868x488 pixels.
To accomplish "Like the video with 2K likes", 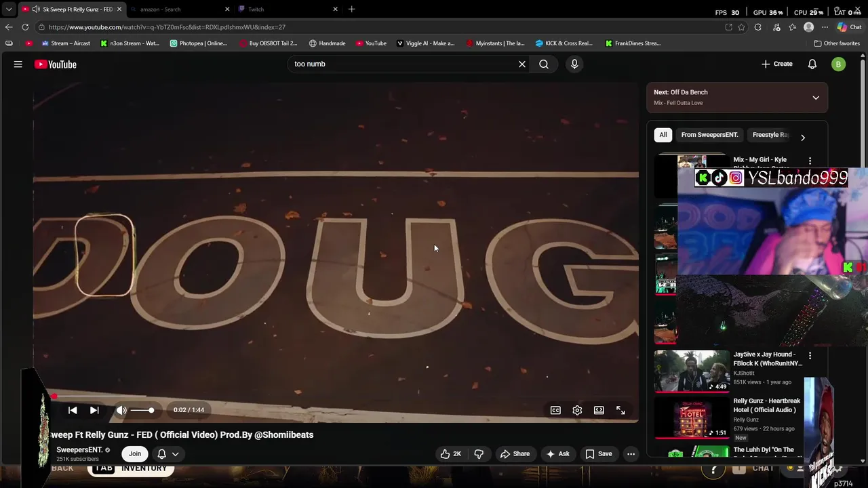I will point(450,454).
